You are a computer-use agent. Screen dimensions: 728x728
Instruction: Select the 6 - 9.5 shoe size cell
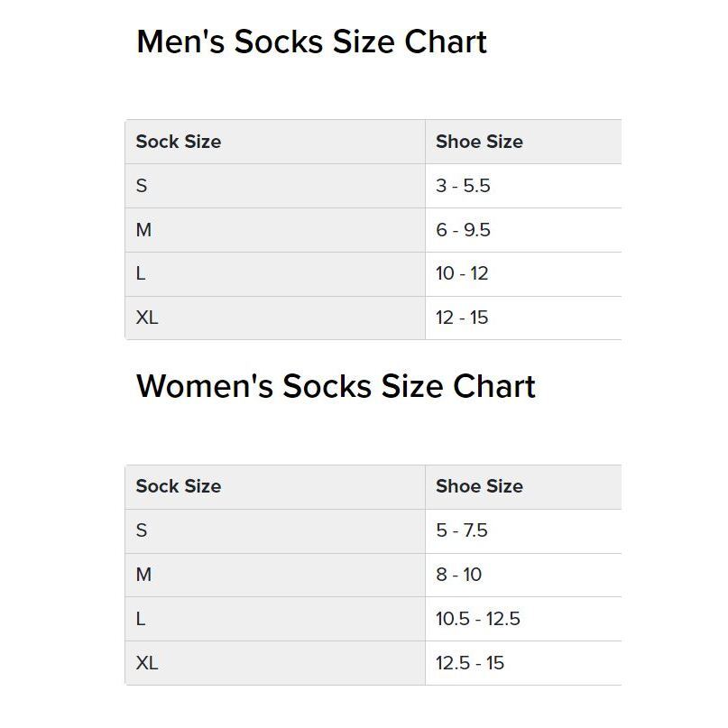[x=463, y=230]
